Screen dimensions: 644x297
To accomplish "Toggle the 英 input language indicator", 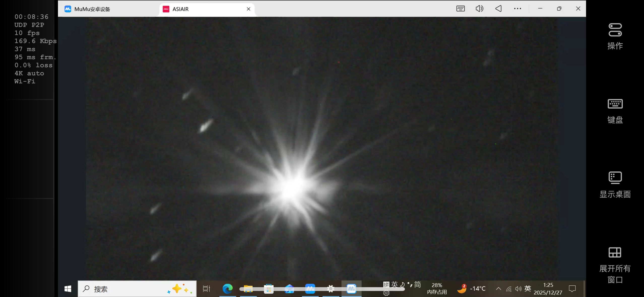I will (x=528, y=288).
